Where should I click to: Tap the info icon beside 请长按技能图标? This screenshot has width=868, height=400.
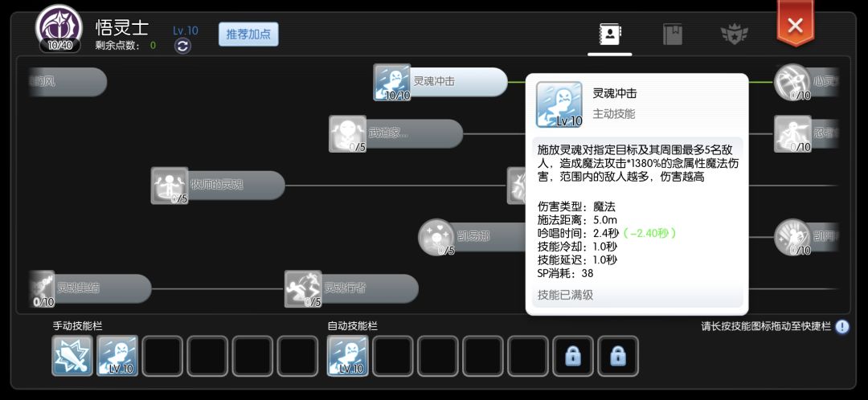point(842,327)
